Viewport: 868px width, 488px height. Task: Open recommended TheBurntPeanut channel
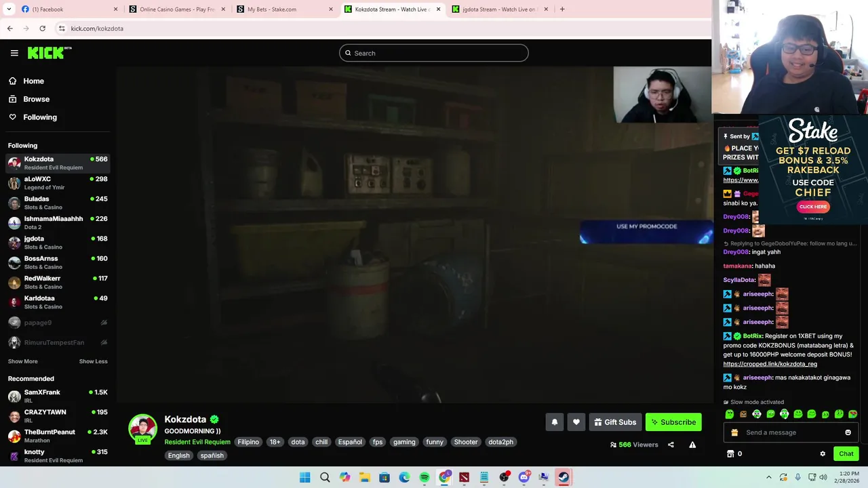coord(58,436)
